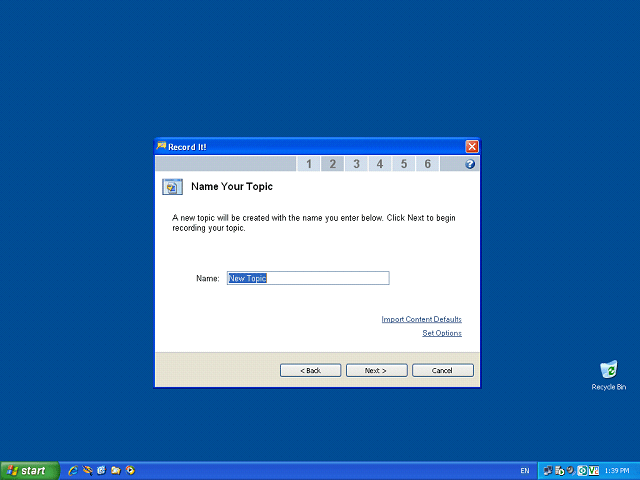This screenshot has height=480, width=640.
Task: Go back with the < Back button
Action: point(310,370)
